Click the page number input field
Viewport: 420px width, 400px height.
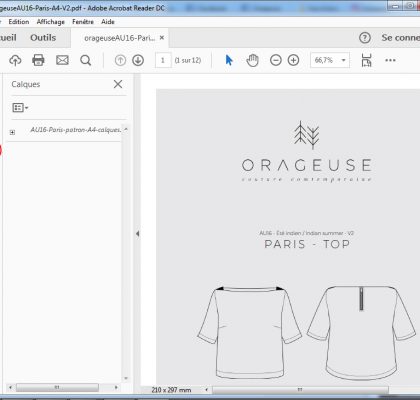pos(163,60)
